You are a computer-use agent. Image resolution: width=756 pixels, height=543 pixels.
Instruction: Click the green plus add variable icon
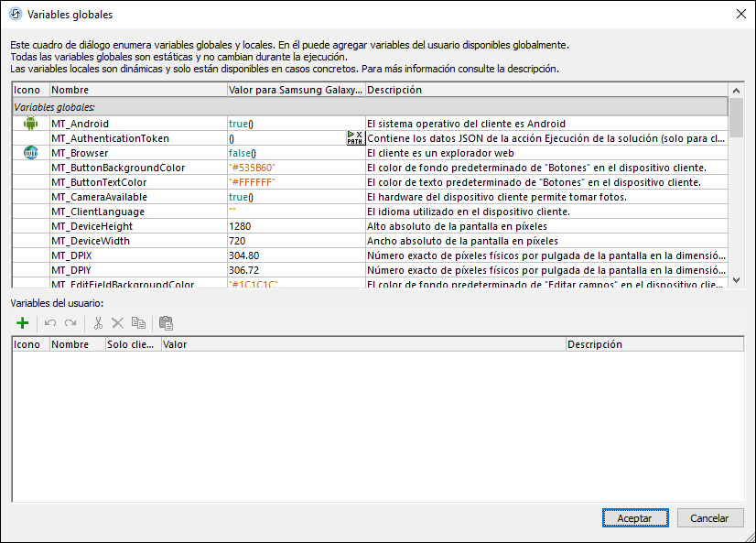tap(23, 323)
